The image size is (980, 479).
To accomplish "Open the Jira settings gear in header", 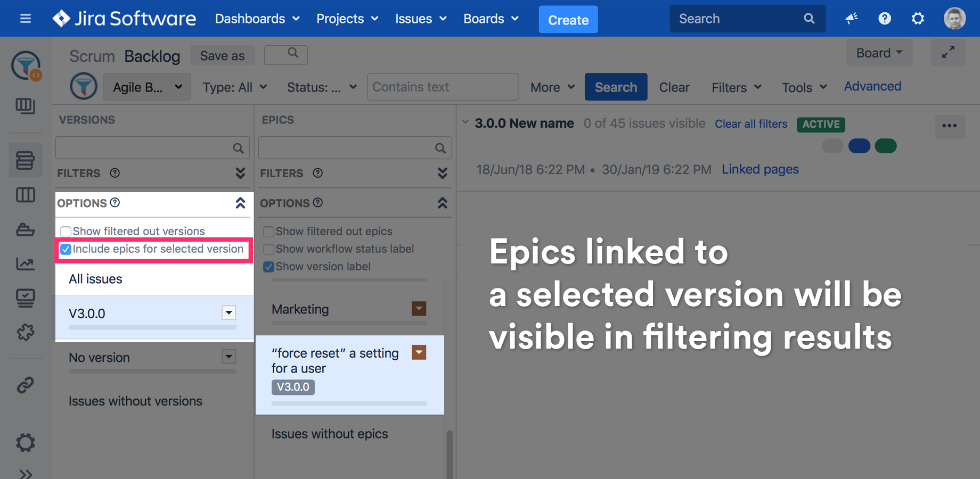I will 917,19.
